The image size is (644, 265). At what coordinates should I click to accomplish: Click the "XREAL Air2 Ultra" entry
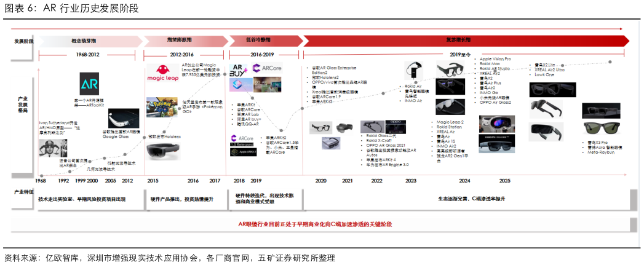549,70
